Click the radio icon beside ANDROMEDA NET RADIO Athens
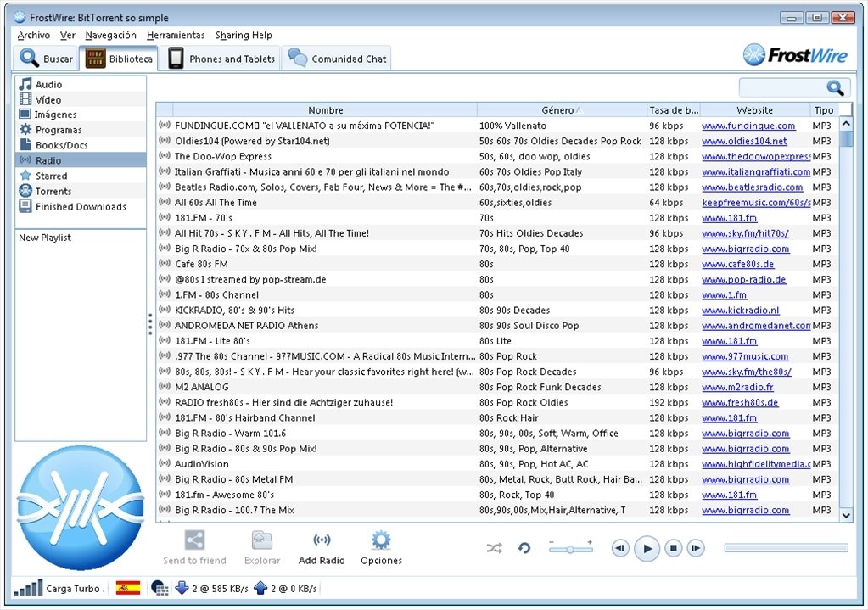 tap(165, 325)
